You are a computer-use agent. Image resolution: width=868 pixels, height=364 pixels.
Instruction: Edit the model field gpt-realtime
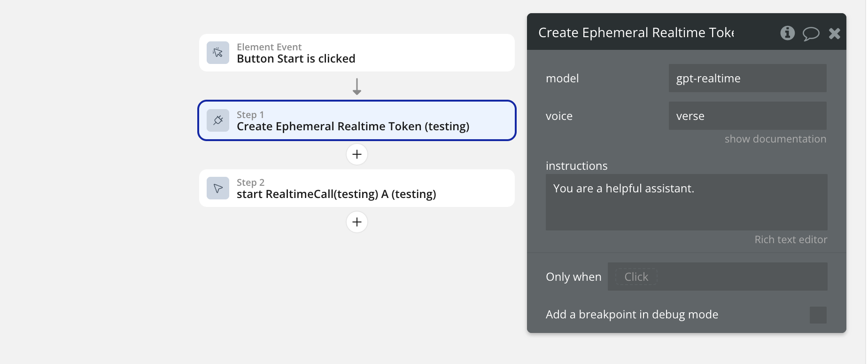point(748,78)
